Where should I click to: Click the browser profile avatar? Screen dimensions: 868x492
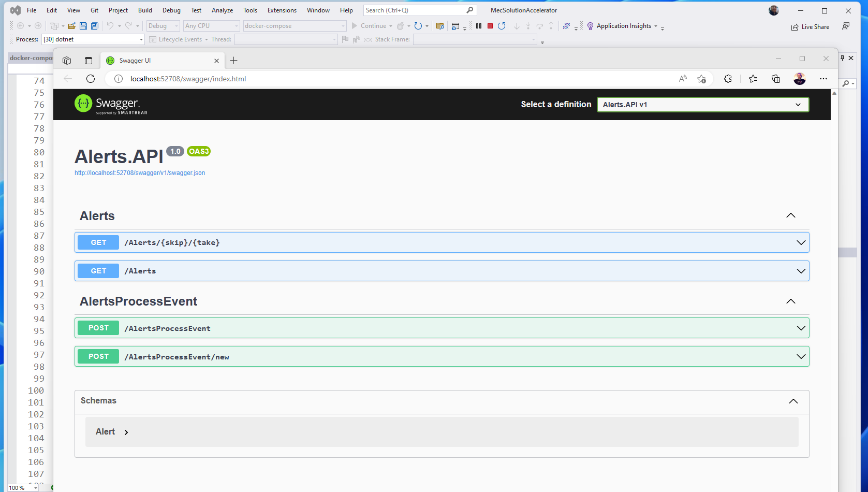pos(800,79)
